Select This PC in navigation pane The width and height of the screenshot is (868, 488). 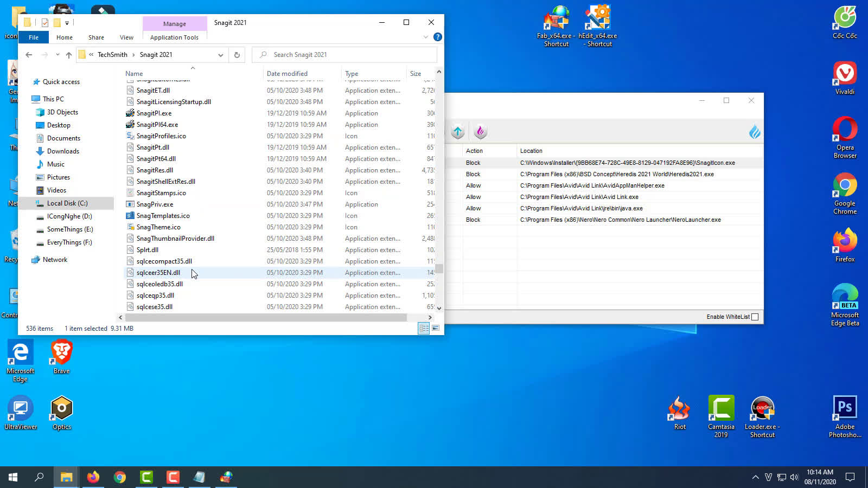(x=53, y=99)
